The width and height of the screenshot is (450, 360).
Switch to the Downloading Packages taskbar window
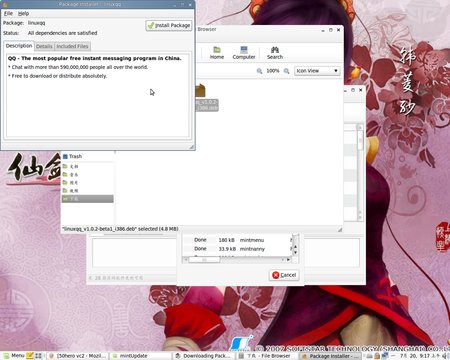tap(203, 356)
